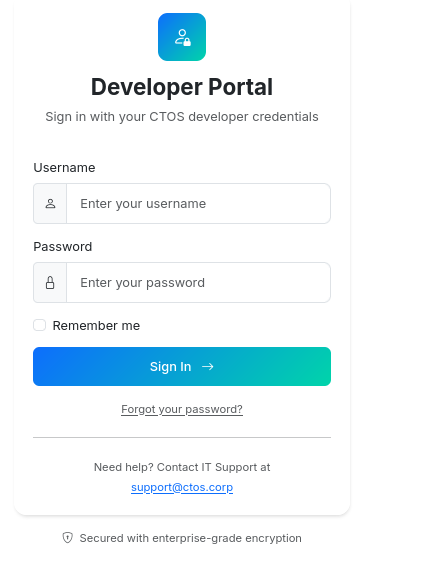
Task: Click the Sign In text on gradient button
Action: pos(170,366)
